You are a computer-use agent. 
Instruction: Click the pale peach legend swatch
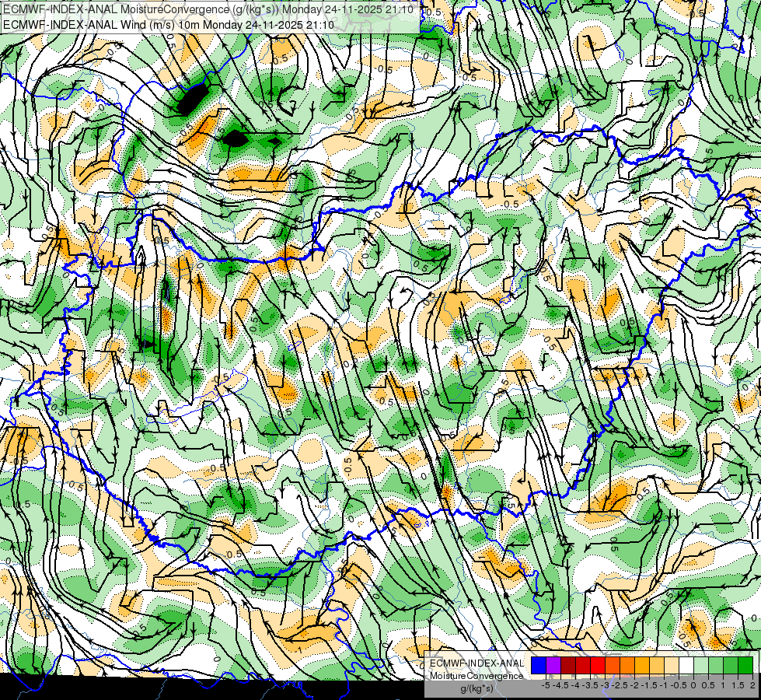click(672, 666)
